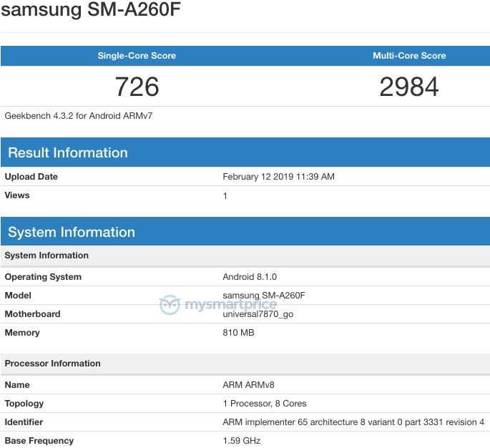
Task: Click the System Information blue section header
Action: [245, 232]
